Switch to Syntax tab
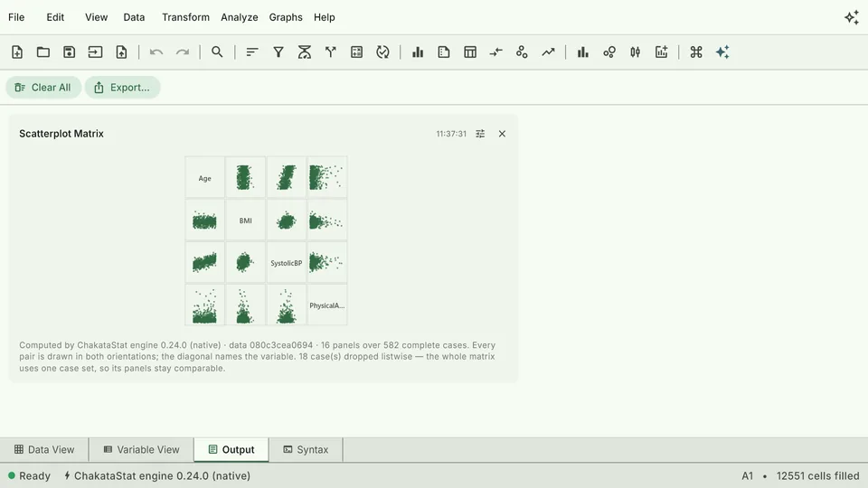868x488 pixels. click(x=307, y=450)
